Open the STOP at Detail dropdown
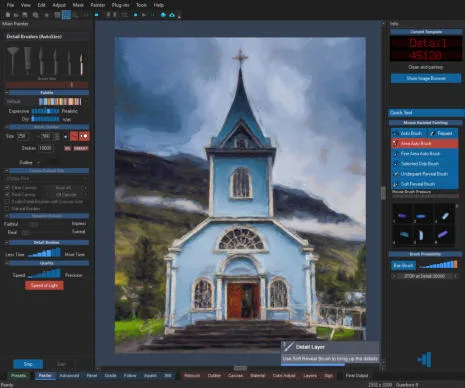 pyautogui.click(x=425, y=276)
